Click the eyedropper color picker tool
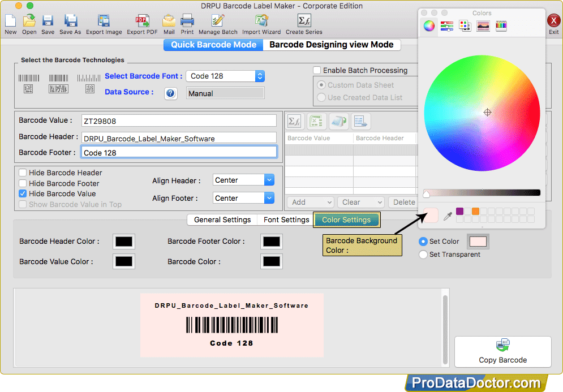563x392 pixels. click(x=448, y=216)
